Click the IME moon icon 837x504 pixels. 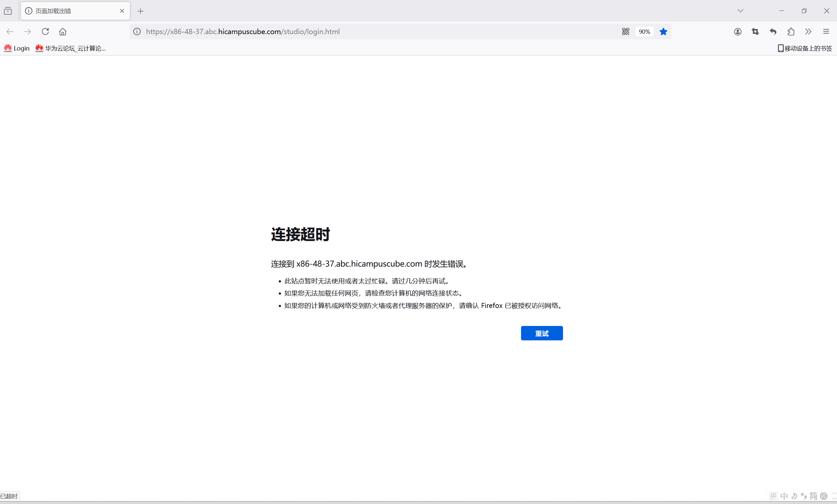(x=794, y=496)
